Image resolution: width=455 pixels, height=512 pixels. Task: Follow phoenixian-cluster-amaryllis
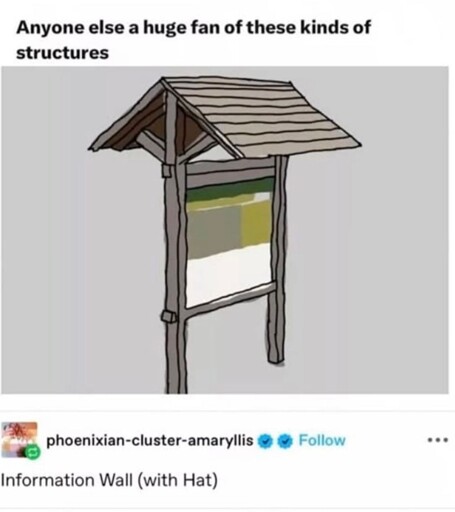(322, 440)
